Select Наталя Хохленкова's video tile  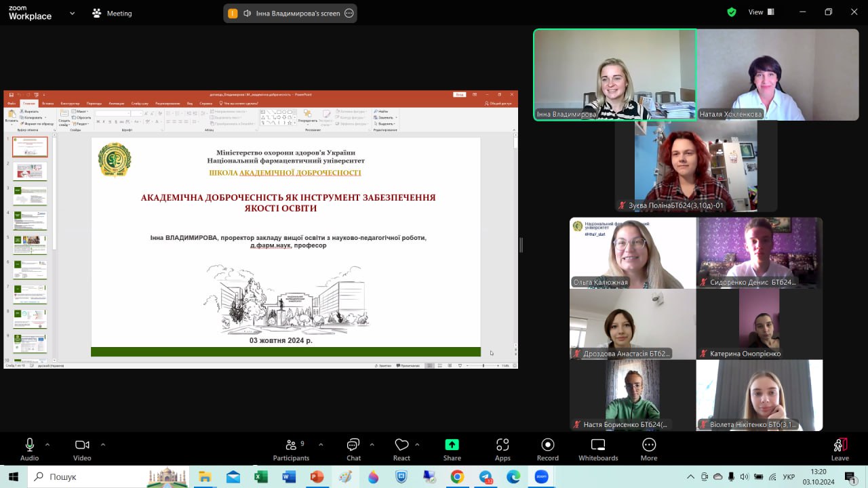pyautogui.click(x=778, y=75)
